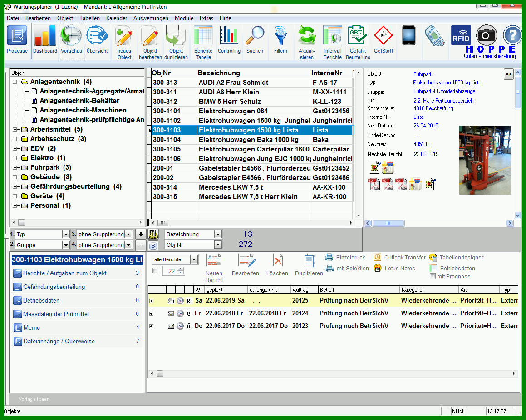Click the Objekt duplizieren icon
This screenshot has height=420, width=526.
coord(176,43)
